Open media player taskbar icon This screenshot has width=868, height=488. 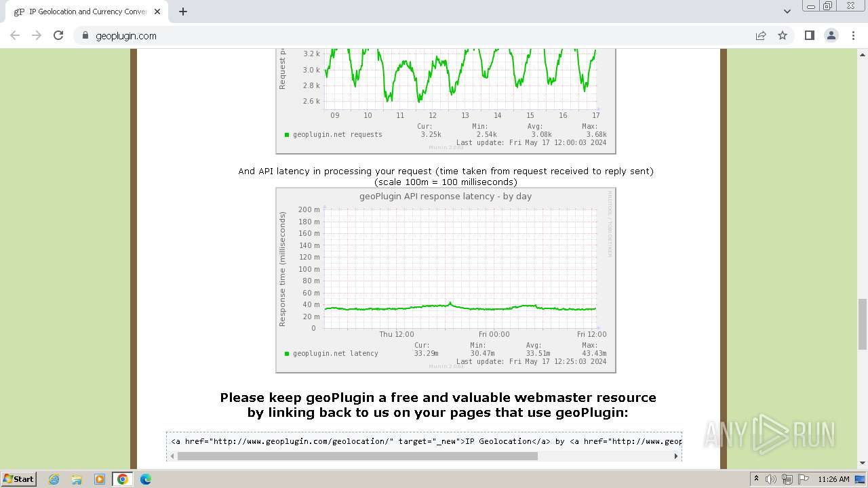coord(100,479)
